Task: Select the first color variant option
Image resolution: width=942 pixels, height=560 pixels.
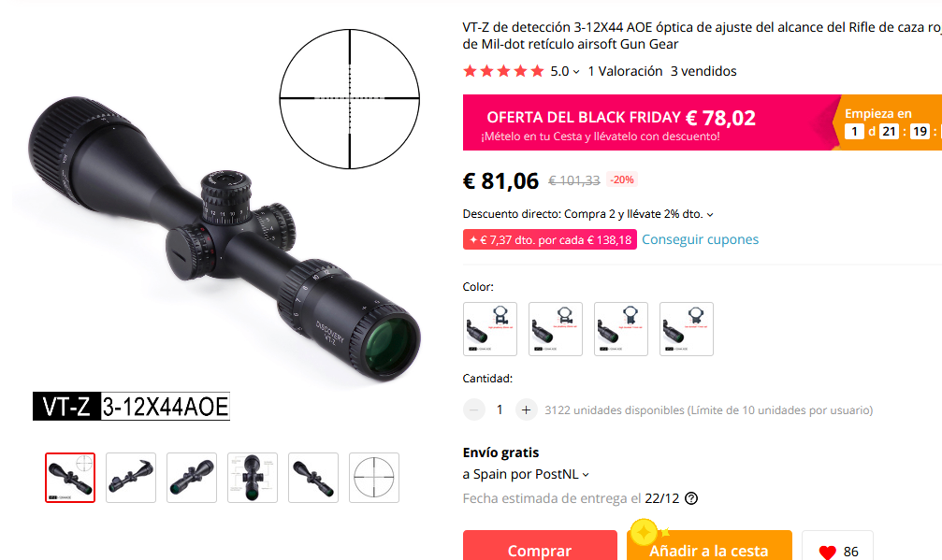Action: coord(490,329)
